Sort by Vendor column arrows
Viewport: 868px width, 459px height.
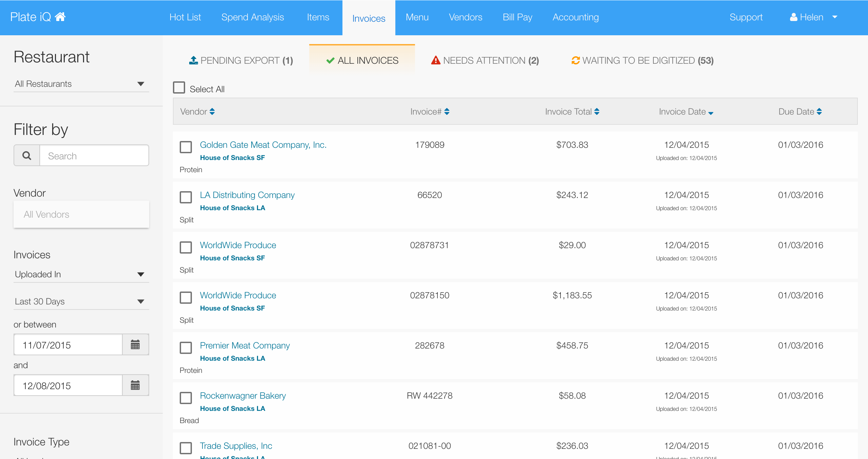coord(212,112)
